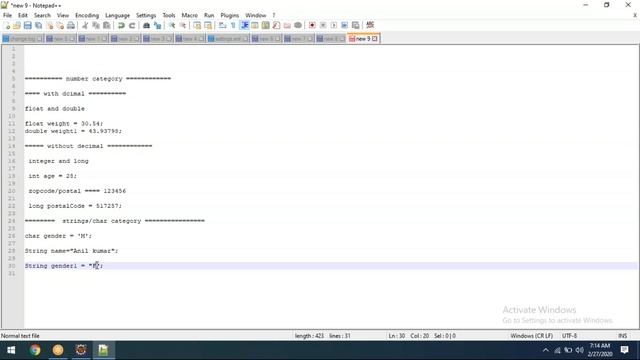Click the Notepad++ taskbar icon
This screenshot has height=360, width=640.
pos(104,350)
